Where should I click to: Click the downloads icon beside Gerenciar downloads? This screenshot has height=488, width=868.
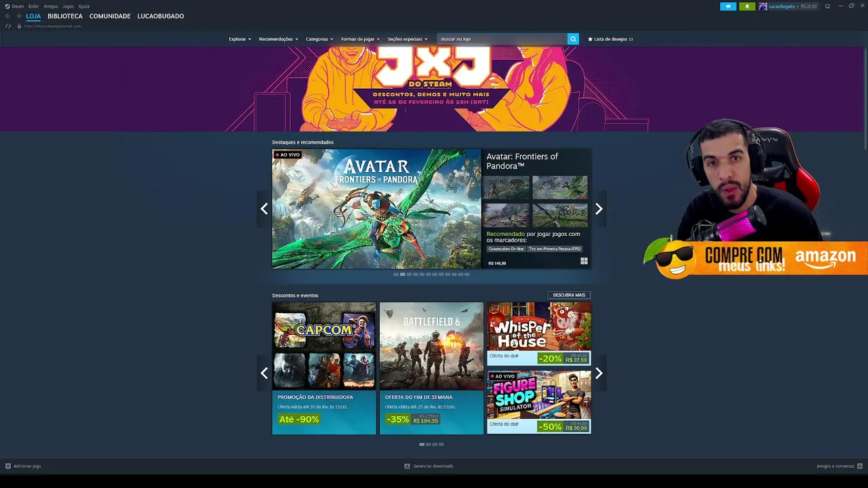(407, 466)
